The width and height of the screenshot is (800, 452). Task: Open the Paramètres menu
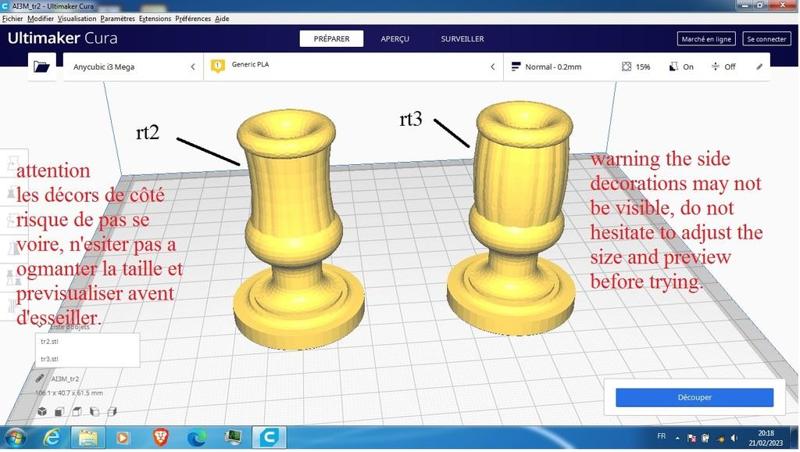pyautogui.click(x=117, y=18)
